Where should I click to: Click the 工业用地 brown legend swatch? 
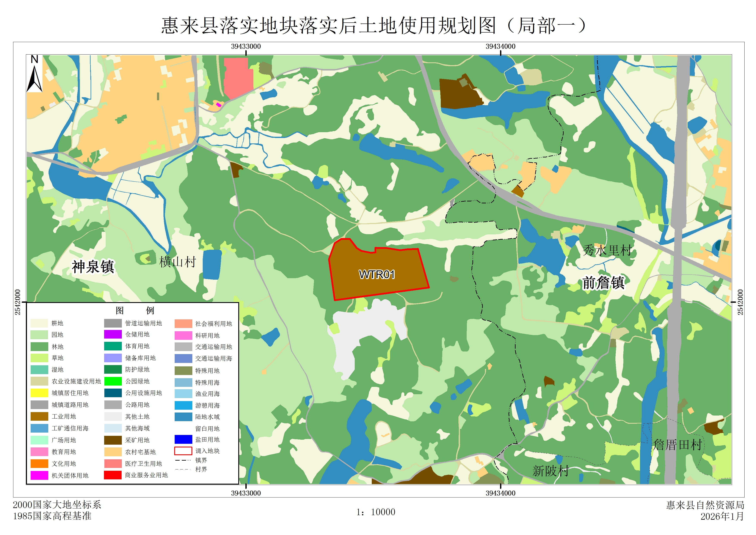coord(39,416)
